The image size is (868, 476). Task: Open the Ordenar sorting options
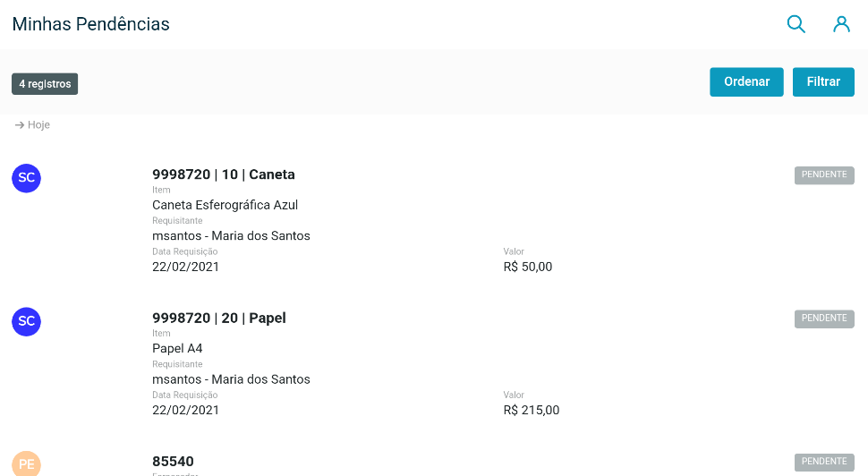coord(746,81)
